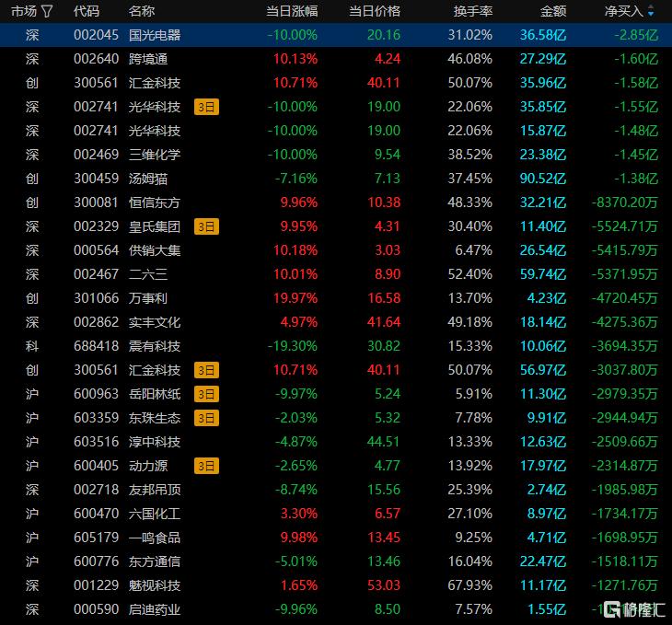This screenshot has height=625, width=672.
Task: Select stock name 恒信东方
Action: click(155, 203)
